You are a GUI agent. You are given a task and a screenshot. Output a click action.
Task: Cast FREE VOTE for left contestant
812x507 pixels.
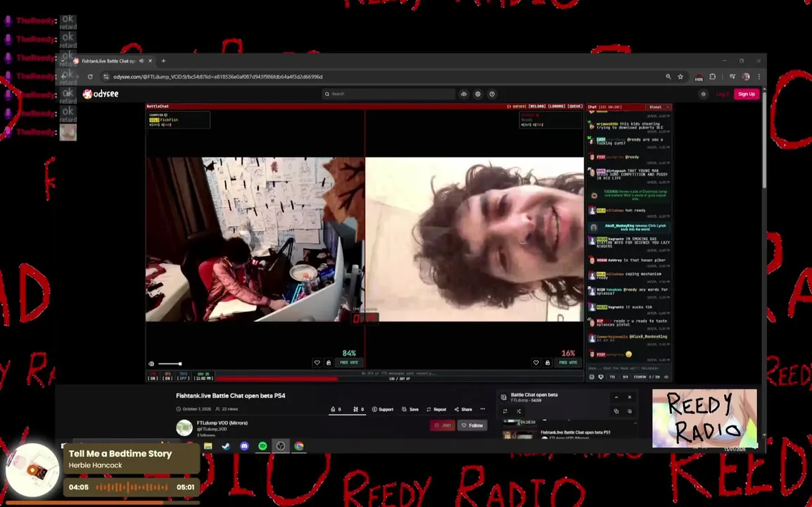pos(349,363)
